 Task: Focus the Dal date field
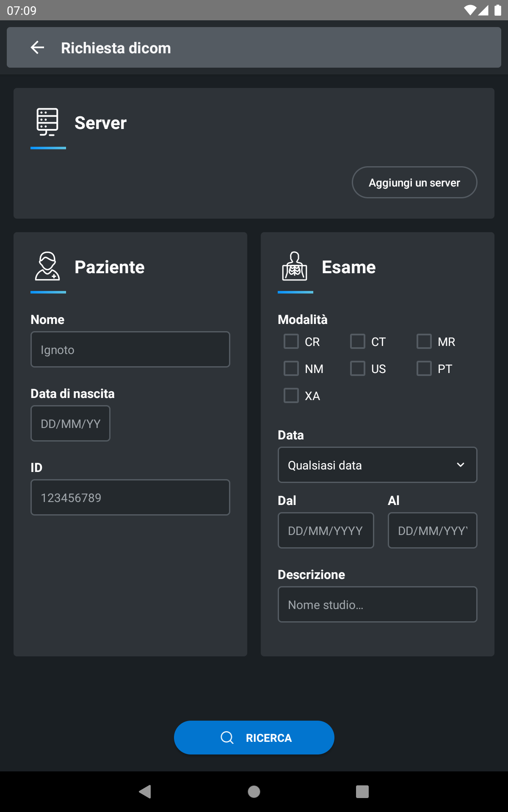coord(326,530)
